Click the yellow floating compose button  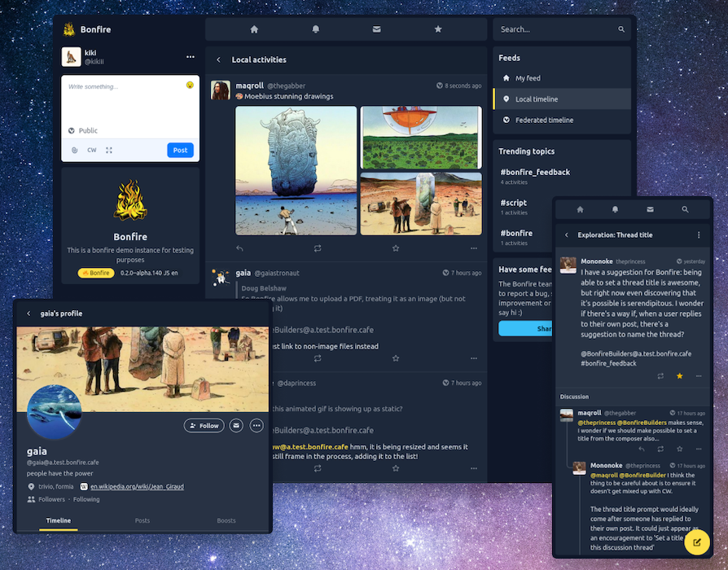pyautogui.click(x=697, y=542)
